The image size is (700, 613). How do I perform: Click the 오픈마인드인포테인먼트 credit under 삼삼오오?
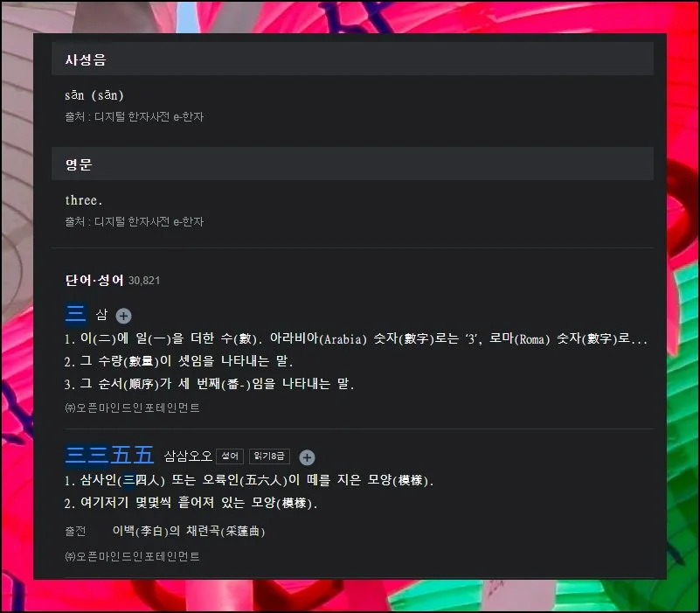coord(132,556)
